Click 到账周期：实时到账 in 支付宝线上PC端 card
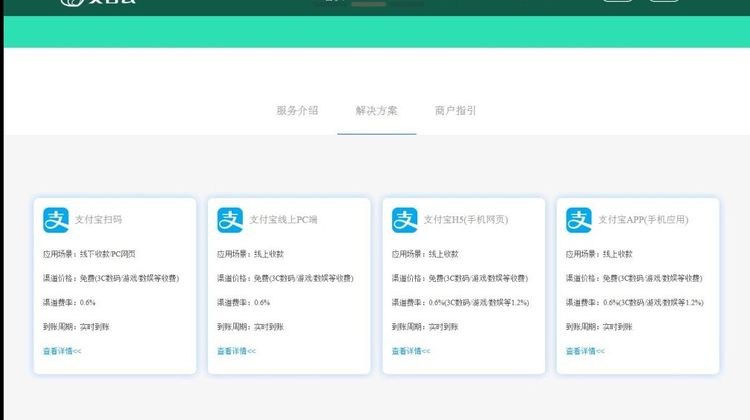 (x=251, y=327)
